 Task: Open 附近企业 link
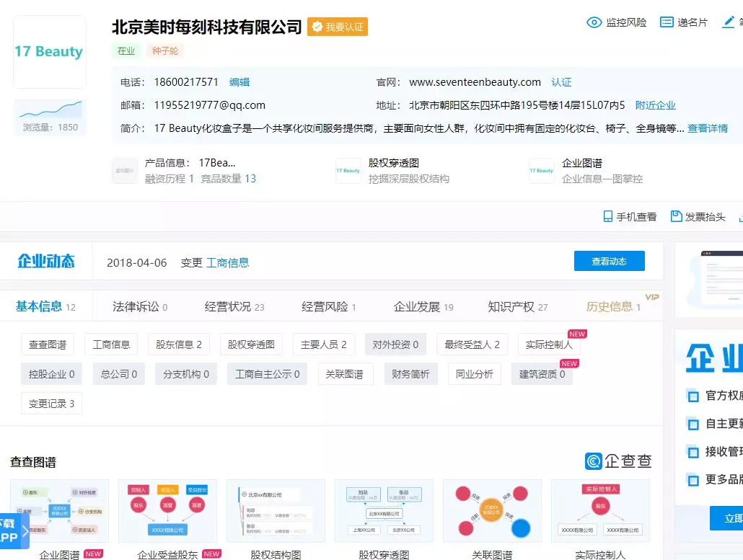[655, 105]
